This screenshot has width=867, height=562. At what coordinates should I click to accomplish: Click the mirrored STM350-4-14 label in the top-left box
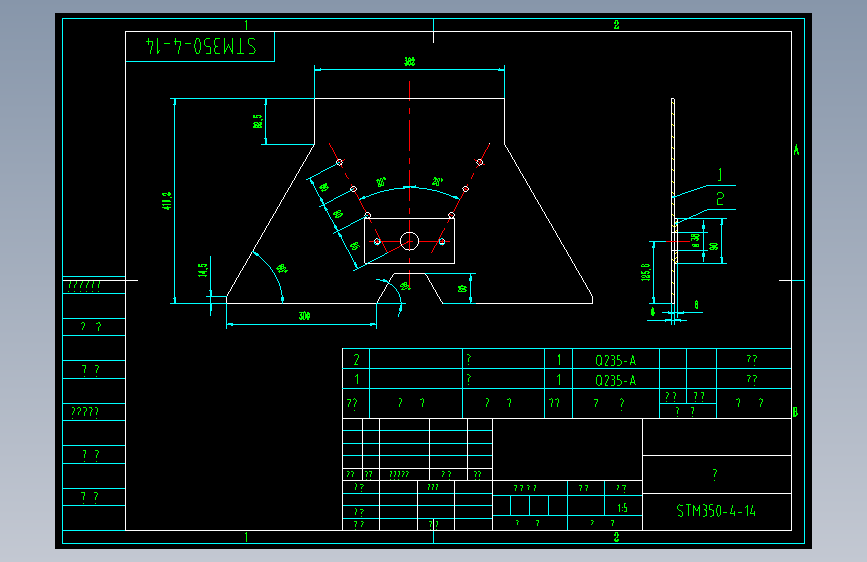[201, 46]
